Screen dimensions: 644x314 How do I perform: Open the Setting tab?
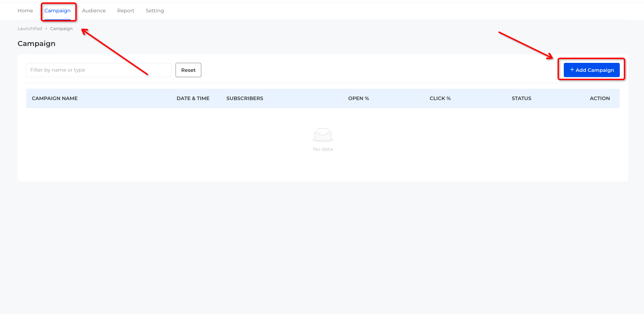click(155, 11)
